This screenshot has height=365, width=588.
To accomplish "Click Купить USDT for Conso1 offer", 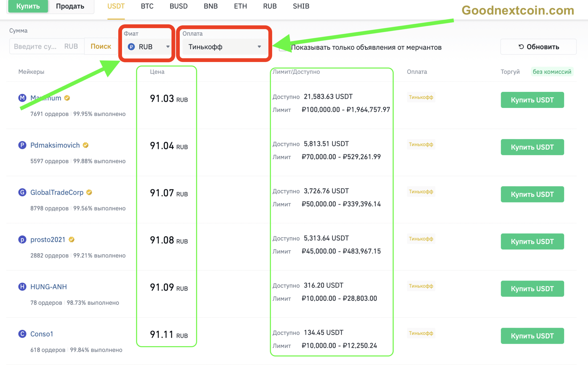I will (532, 336).
